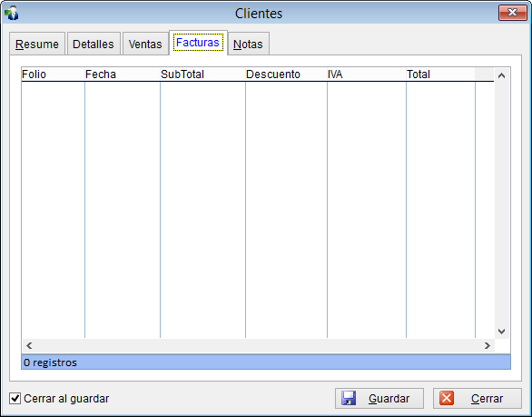Click the Descuento column header
The width and height of the screenshot is (532, 417).
286,74
